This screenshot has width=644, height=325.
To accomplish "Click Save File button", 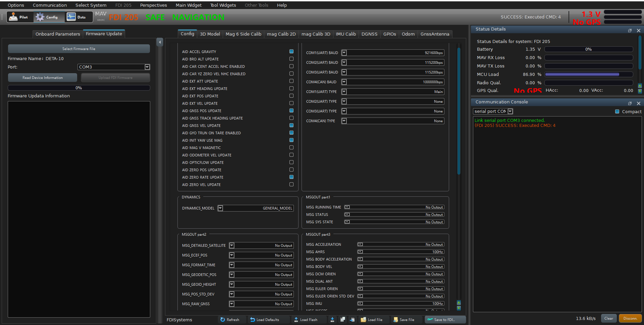I will (x=404, y=320).
